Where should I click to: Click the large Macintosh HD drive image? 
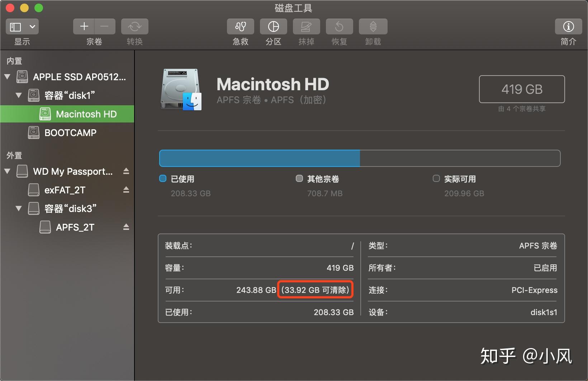[181, 90]
